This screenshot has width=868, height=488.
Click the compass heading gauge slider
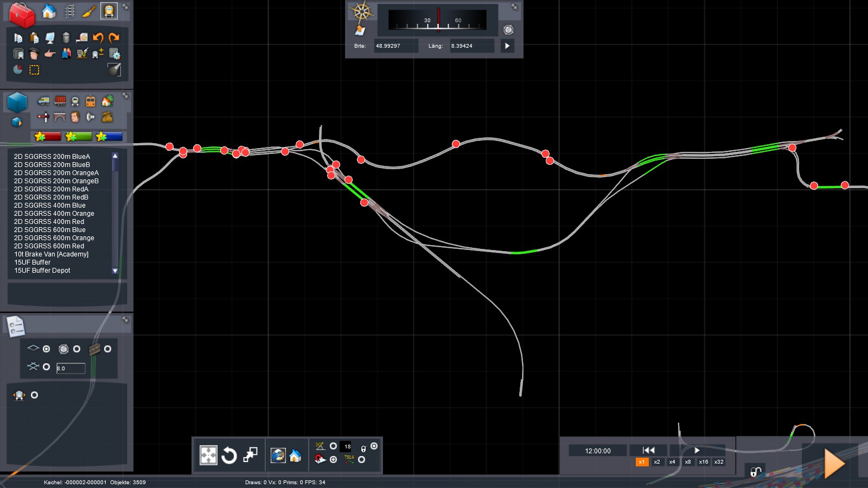438,20
